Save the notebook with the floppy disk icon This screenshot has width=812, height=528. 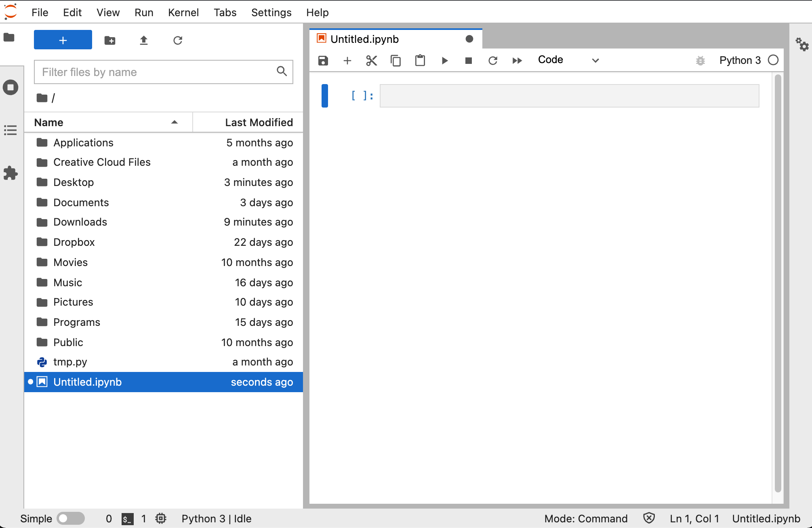point(323,61)
